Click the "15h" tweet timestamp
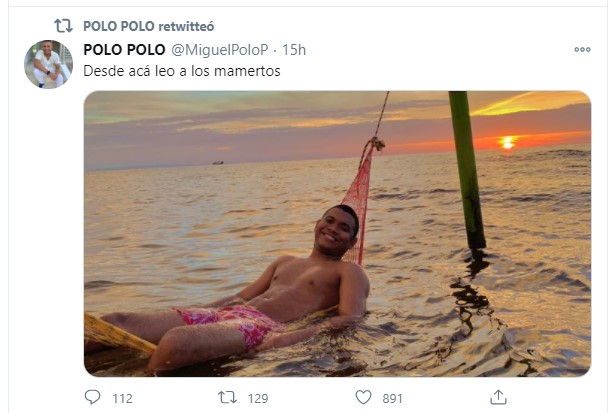Viewport: 611px width, 413px height. click(x=294, y=49)
